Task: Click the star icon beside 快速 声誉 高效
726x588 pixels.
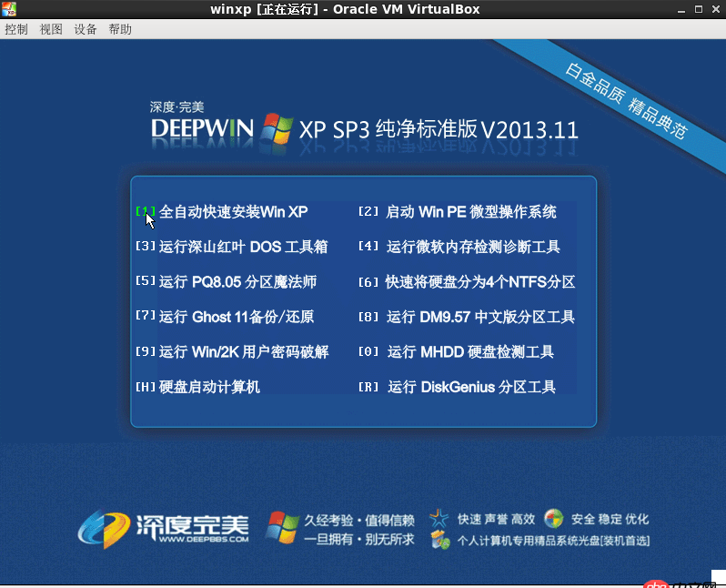Action: point(439,519)
